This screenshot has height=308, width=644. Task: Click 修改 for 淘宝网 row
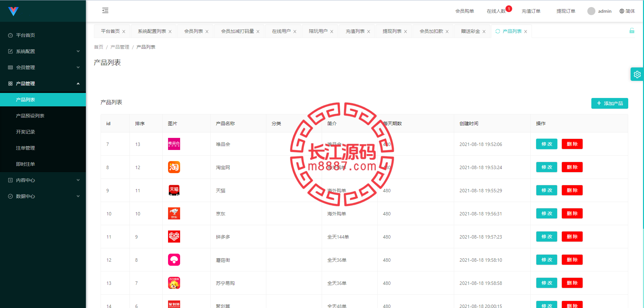pos(546,167)
